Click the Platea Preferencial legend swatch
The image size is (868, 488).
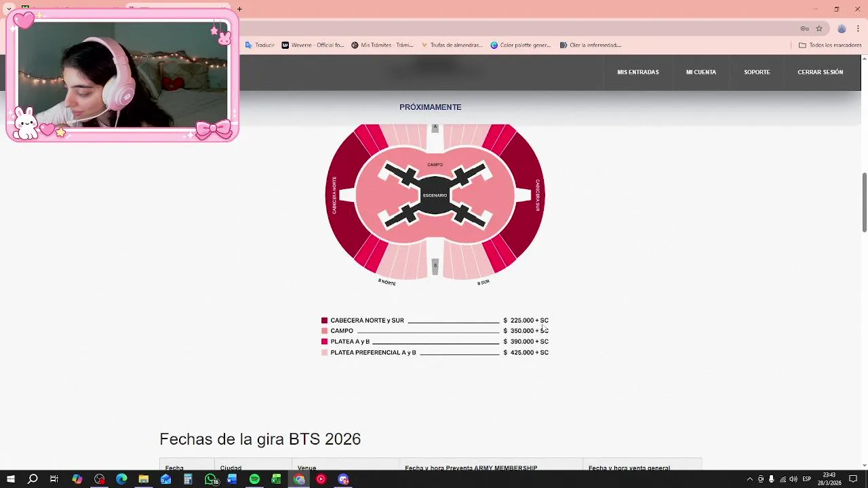pos(324,352)
